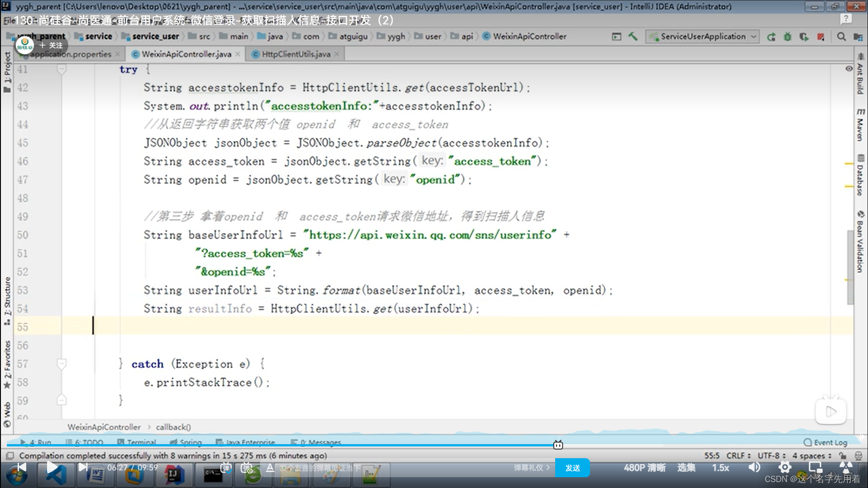Change the 1.5x playback speed
The image size is (868, 488).
[x=721, y=468]
